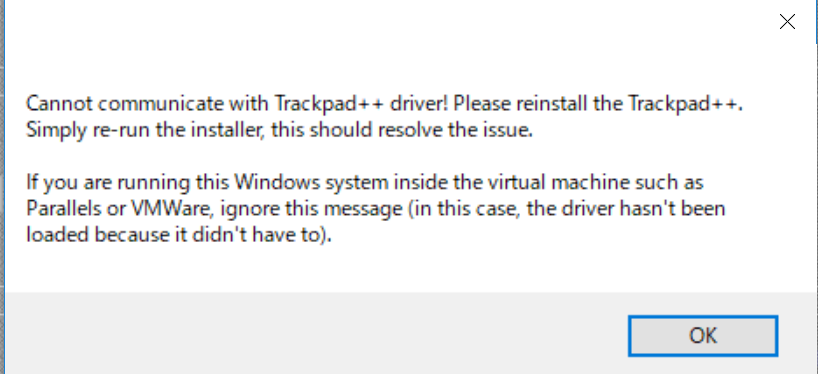The width and height of the screenshot is (818, 374).
Task: Click the gray footer area left of OK
Action: [x=313, y=334]
